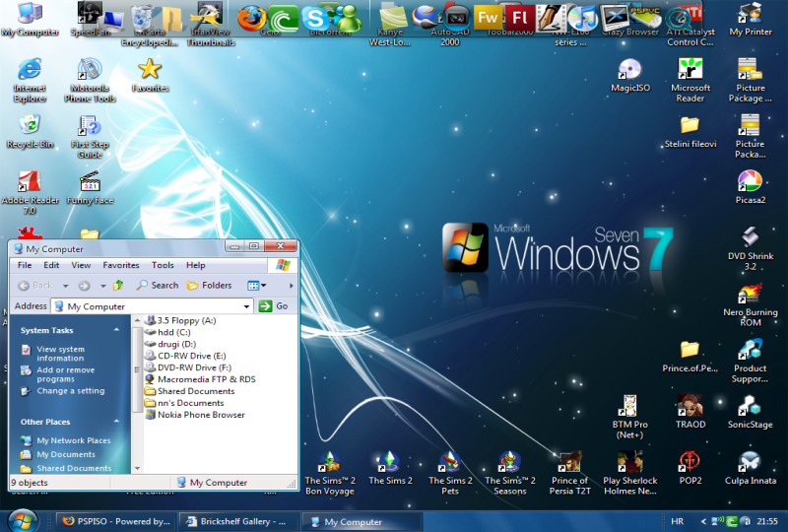
Task: Collapse the Other Places section
Action: click(116, 422)
